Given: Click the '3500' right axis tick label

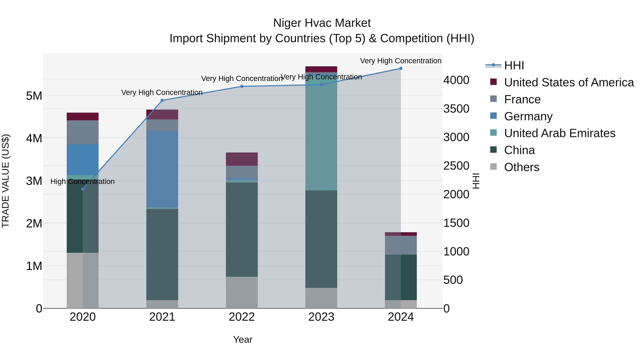Looking at the screenshot, I should point(456,109).
